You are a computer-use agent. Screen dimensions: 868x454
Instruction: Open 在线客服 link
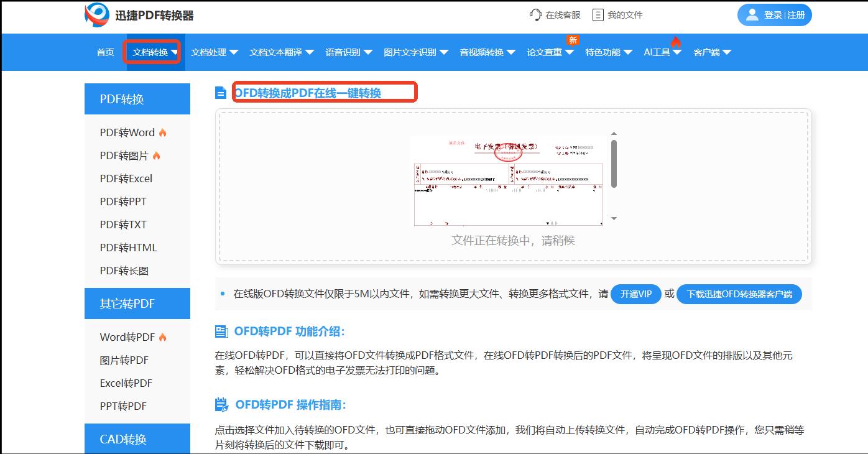point(563,15)
